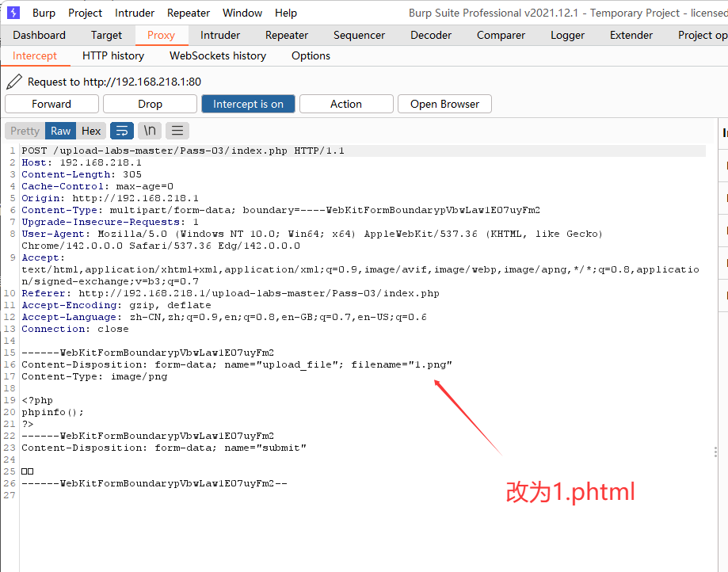Click the Referer header line
The image size is (728, 572).
231,293
